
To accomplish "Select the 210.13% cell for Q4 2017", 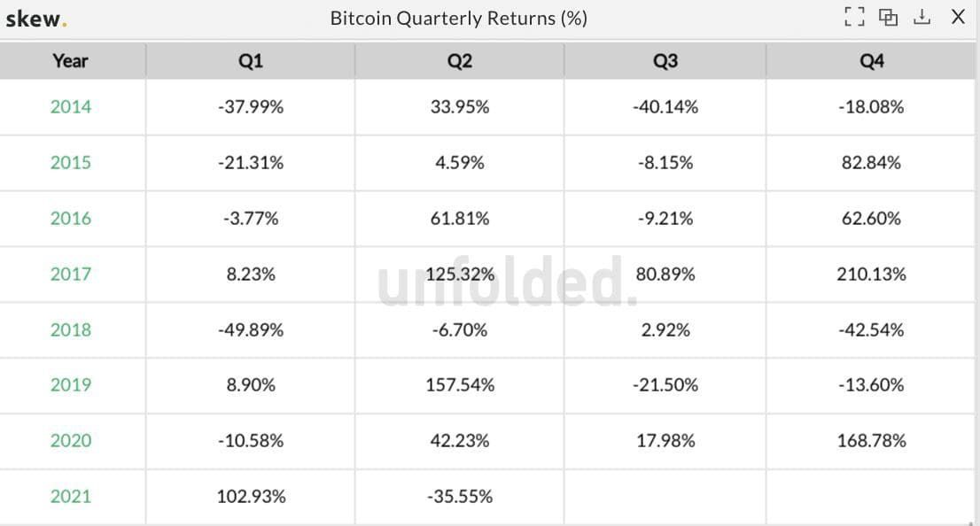I will click(x=871, y=275).
